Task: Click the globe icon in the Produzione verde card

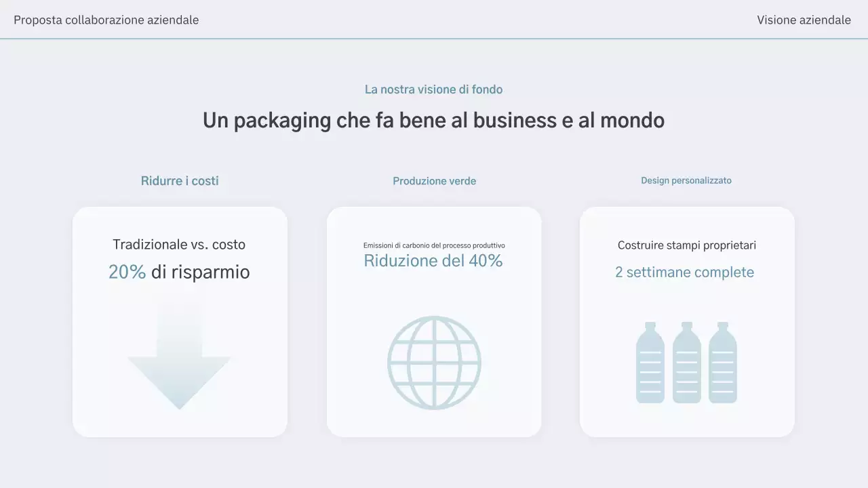Action: coord(434,361)
